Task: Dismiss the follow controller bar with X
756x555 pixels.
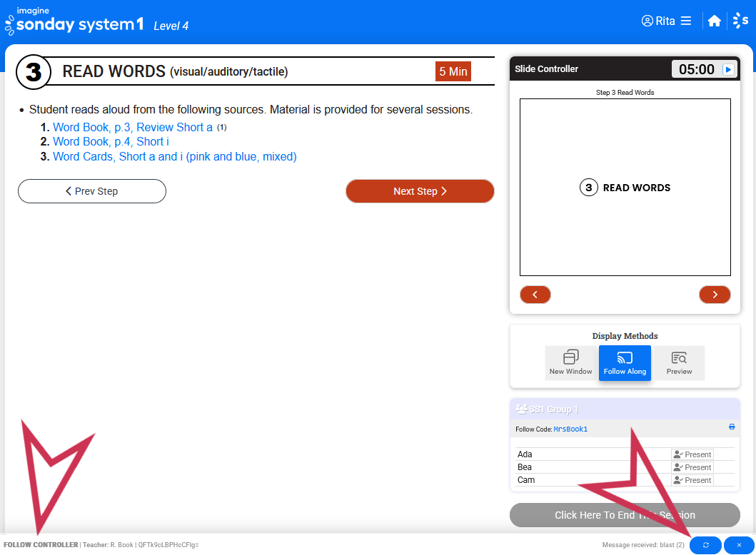Action: [x=739, y=545]
